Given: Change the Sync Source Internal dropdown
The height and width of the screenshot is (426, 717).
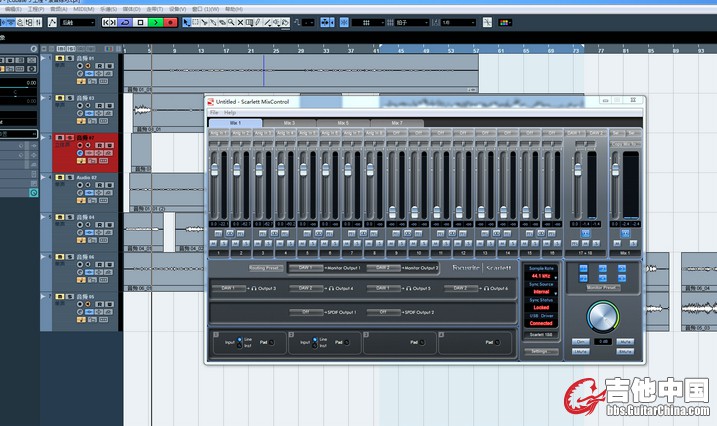Looking at the screenshot, I should click(541, 292).
